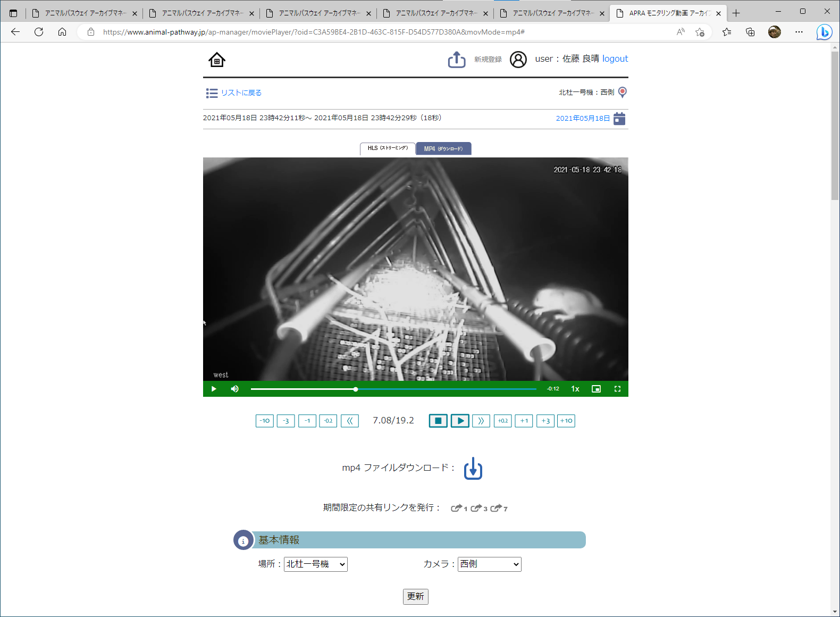Viewport: 840px width, 617px height.
Task: Add page to favorites star
Action: coord(700,32)
